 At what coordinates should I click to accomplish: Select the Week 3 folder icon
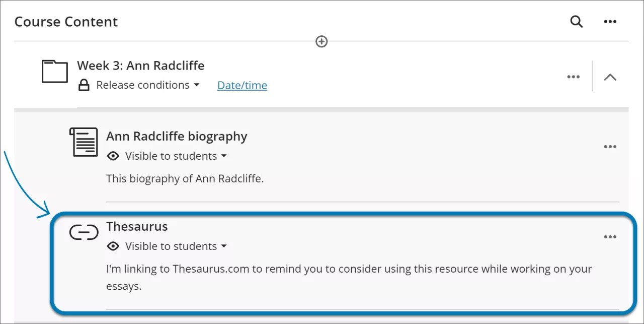click(x=54, y=72)
